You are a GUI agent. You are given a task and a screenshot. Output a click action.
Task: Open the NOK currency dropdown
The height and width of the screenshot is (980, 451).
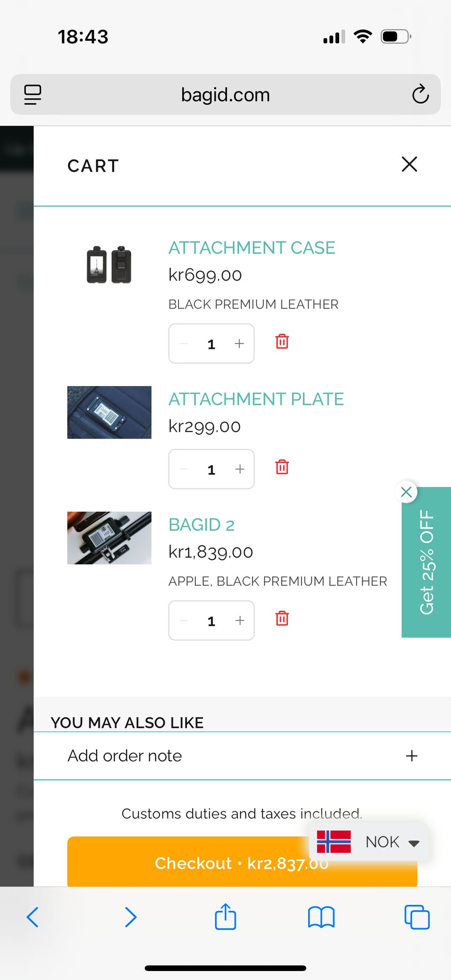(369, 841)
